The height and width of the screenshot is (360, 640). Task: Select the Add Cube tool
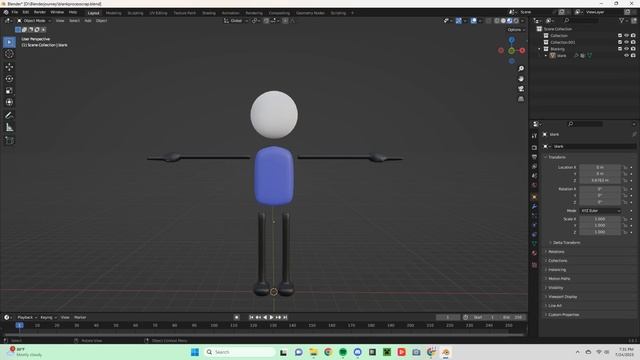point(9,140)
